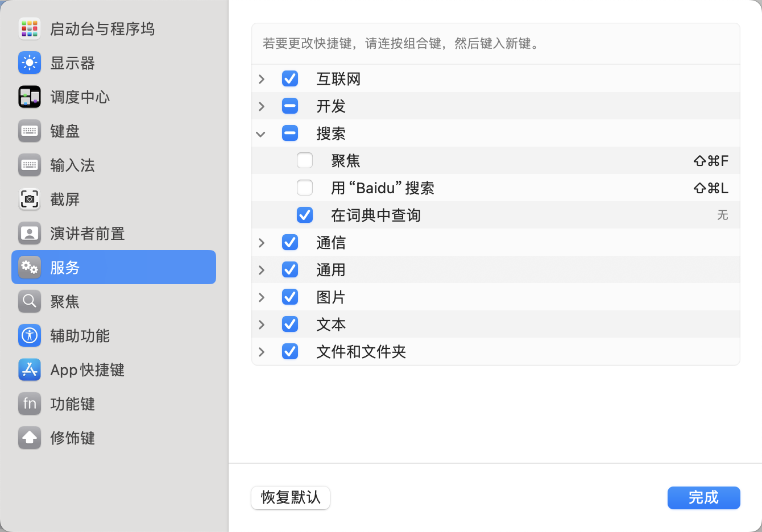Select the Displays sun icon
762x532 pixels.
[x=30, y=63]
